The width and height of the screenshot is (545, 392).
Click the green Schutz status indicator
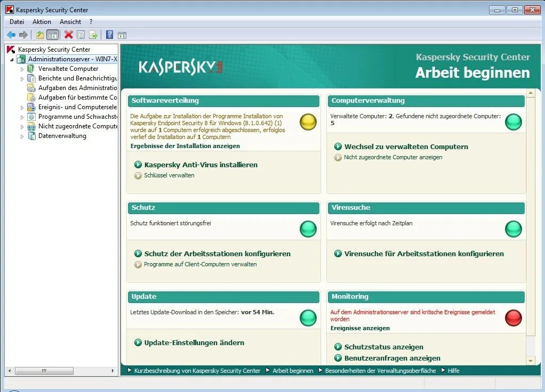[308, 229]
